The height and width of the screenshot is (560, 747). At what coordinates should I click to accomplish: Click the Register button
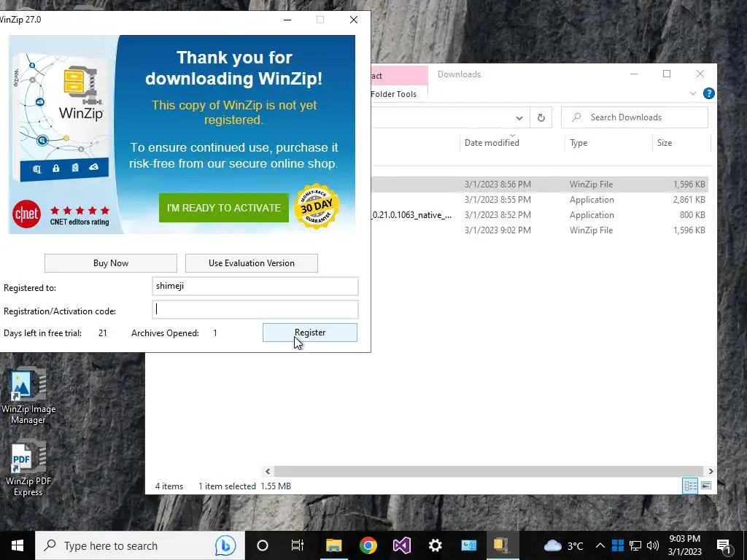pos(309,332)
